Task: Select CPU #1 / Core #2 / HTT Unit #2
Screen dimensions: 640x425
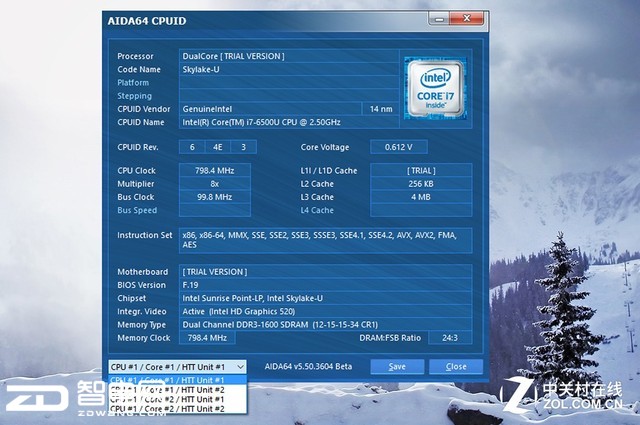Action: [x=177, y=409]
